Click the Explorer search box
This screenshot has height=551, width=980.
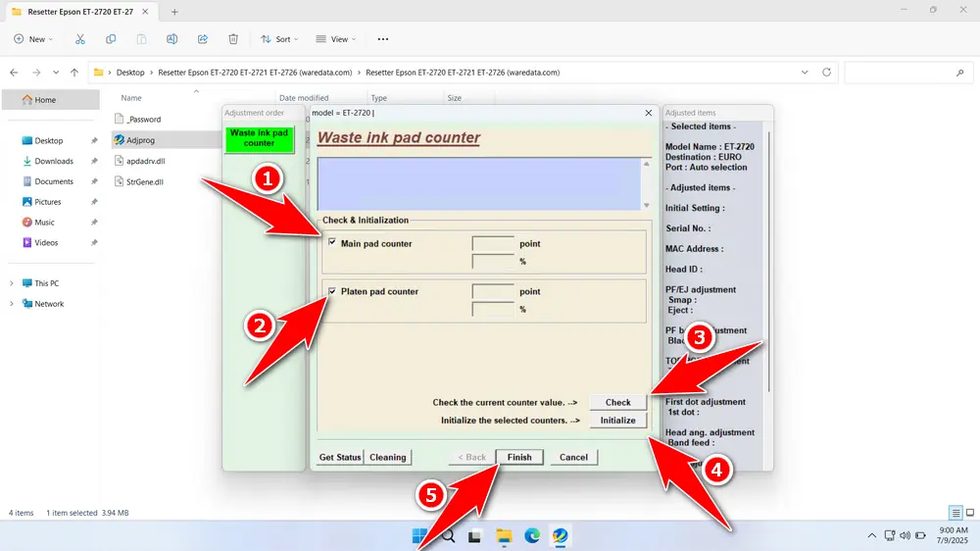coord(906,73)
